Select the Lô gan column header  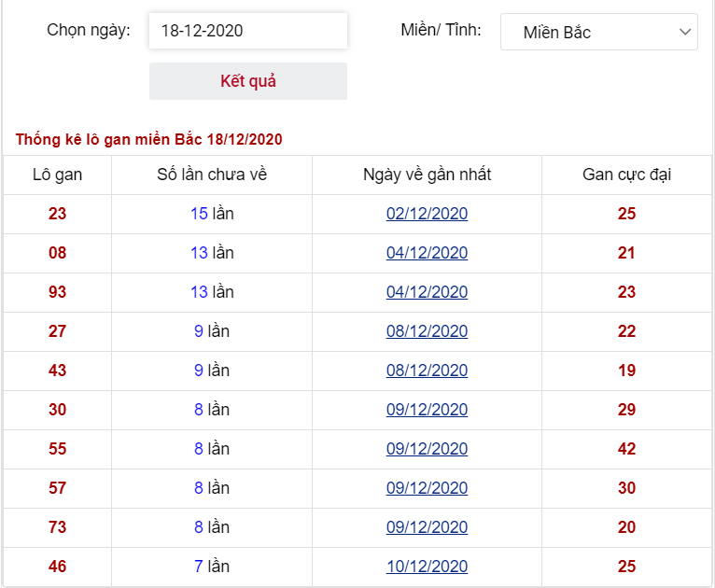(58, 175)
